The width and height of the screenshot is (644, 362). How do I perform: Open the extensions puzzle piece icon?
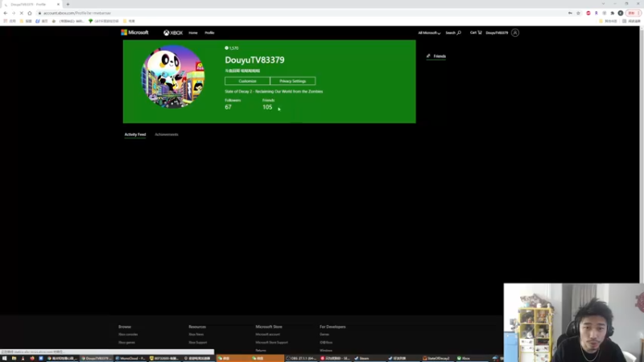[x=613, y=13]
